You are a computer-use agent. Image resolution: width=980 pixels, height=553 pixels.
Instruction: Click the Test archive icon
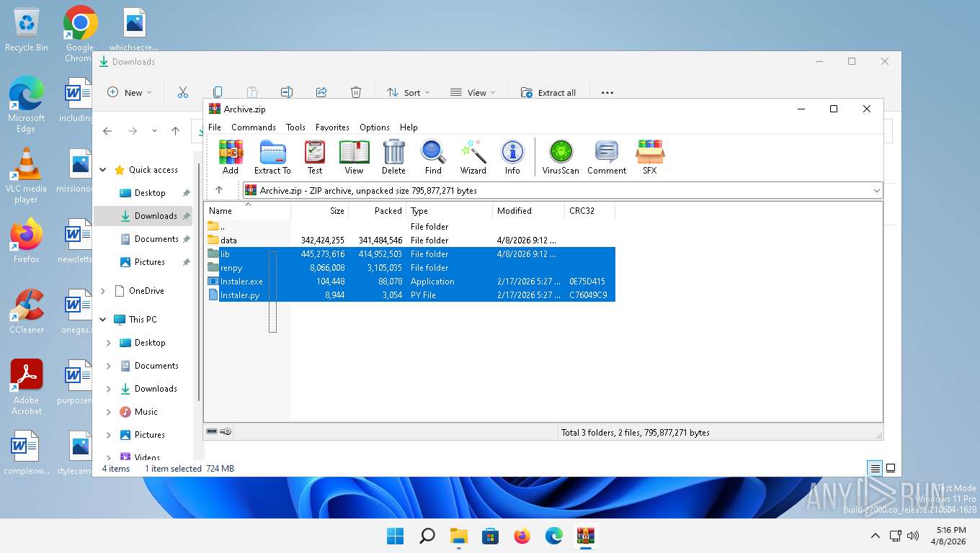click(315, 157)
